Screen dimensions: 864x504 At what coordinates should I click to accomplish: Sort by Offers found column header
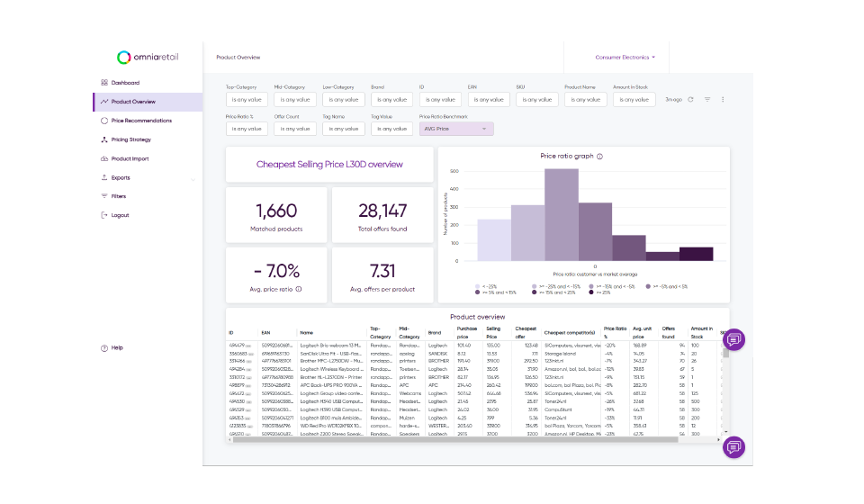coord(669,333)
